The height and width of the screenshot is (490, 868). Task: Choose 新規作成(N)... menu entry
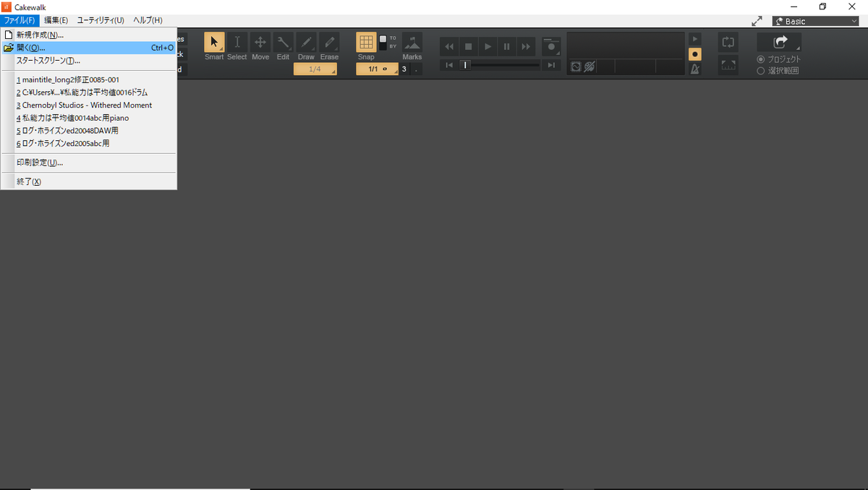point(88,35)
